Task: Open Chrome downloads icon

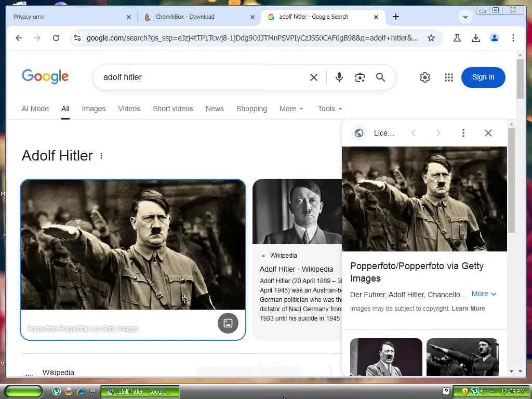Action: tap(476, 38)
